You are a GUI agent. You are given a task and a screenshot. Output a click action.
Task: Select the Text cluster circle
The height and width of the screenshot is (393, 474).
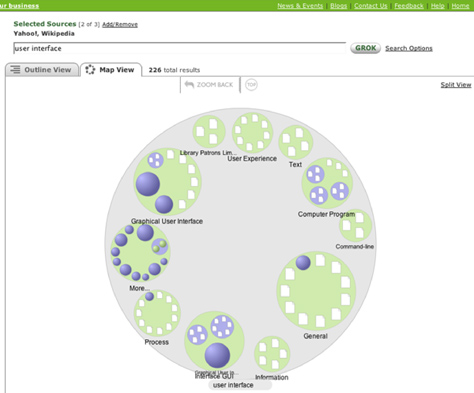296,142
